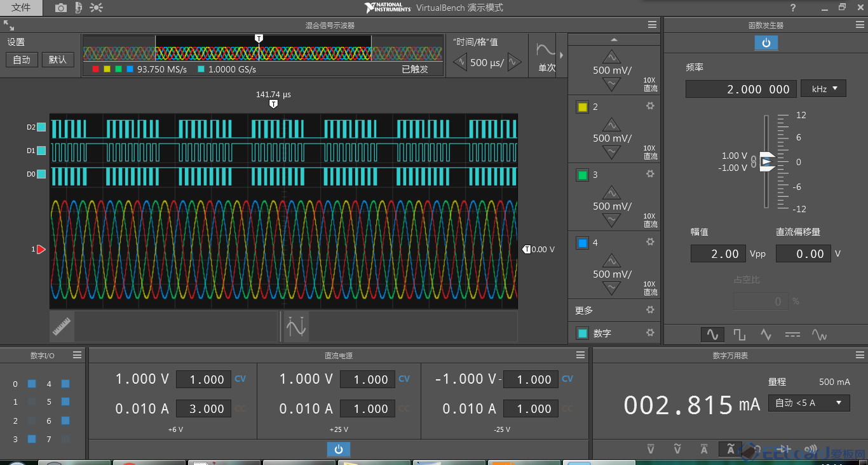Select sine waveform in function generator
The image size is (868, 465).
tap(712, 334)
